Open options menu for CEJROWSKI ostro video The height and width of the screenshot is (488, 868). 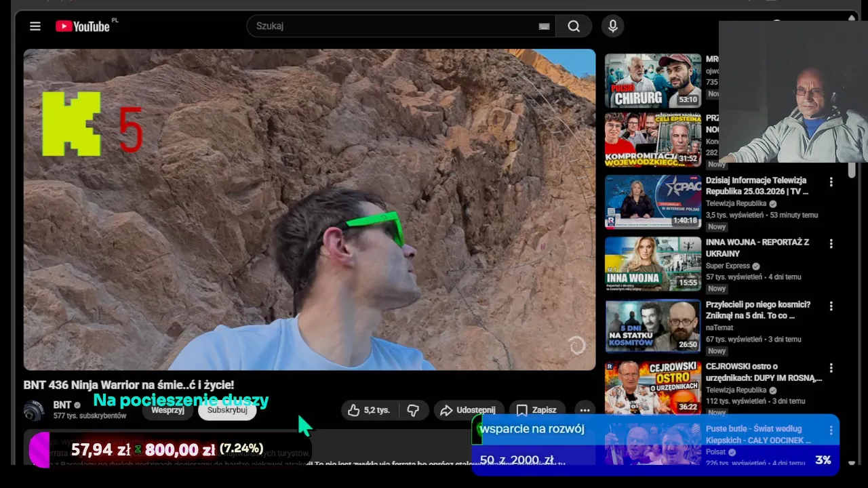pyautogui.click(x=831, y=367)
